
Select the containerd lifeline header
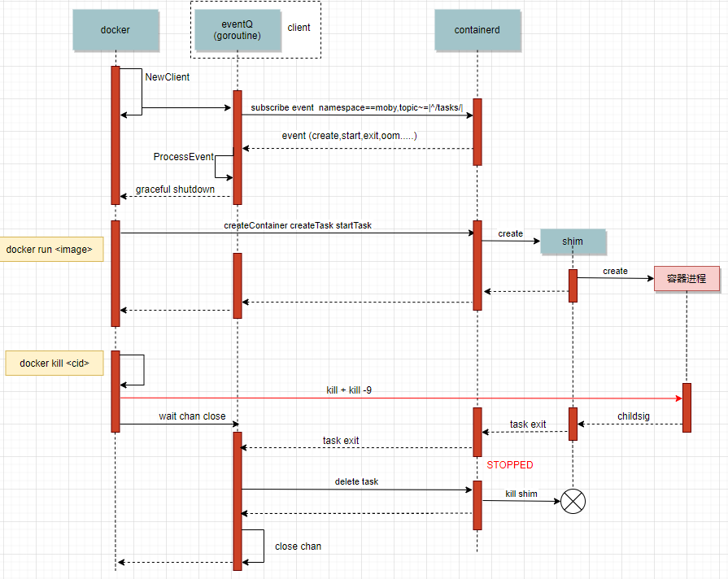click(x=477, y=29)
